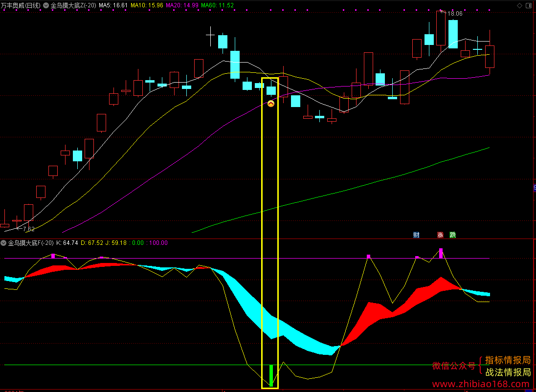Click the J: 59.18 value
The image size is (536, 392).
coord(116,243)
